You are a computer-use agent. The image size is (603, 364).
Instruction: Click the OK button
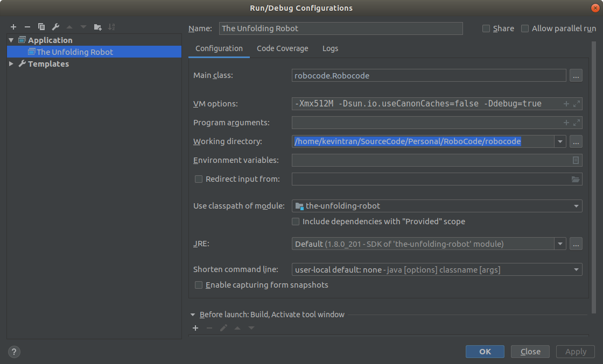tap(485, 352)
